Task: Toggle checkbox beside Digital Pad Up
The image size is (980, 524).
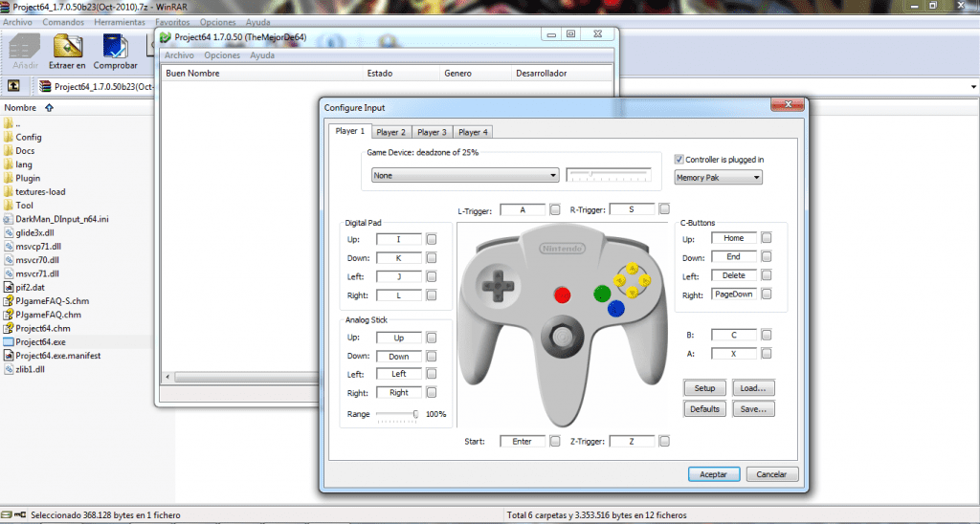Action: pos(432,239)
